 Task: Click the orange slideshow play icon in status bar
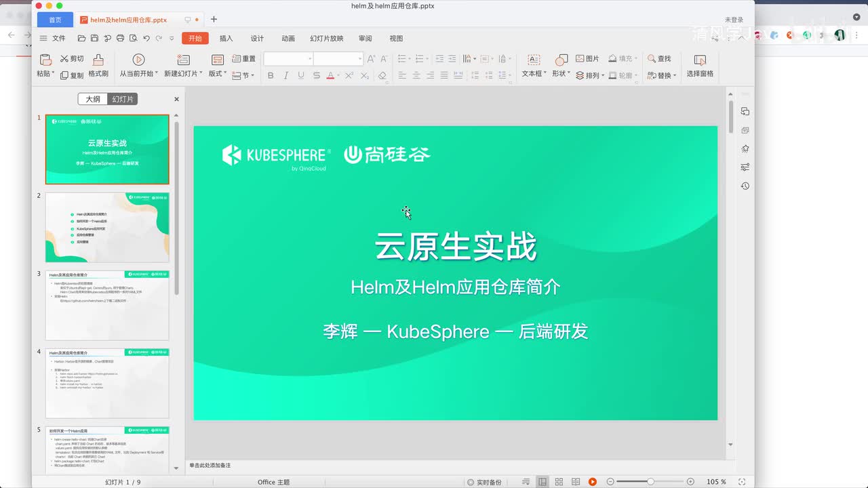pos(592,482)
